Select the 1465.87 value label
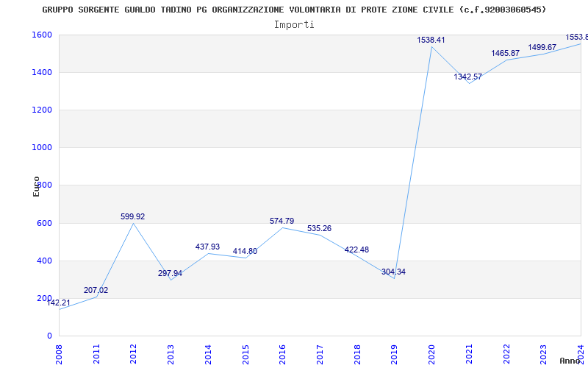The image size is (588, 368). (505, 53)
